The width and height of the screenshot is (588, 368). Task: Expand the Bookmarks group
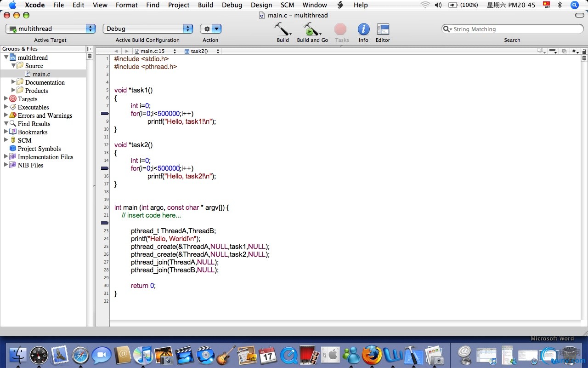pyautogui.click(x=6, y=132)
